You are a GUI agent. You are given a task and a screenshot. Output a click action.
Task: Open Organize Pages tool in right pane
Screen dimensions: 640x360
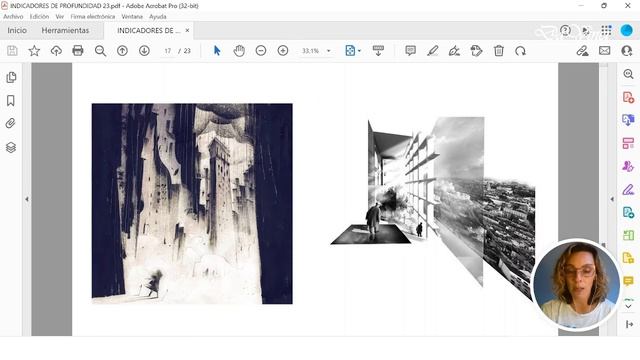(x=629, y=143)
